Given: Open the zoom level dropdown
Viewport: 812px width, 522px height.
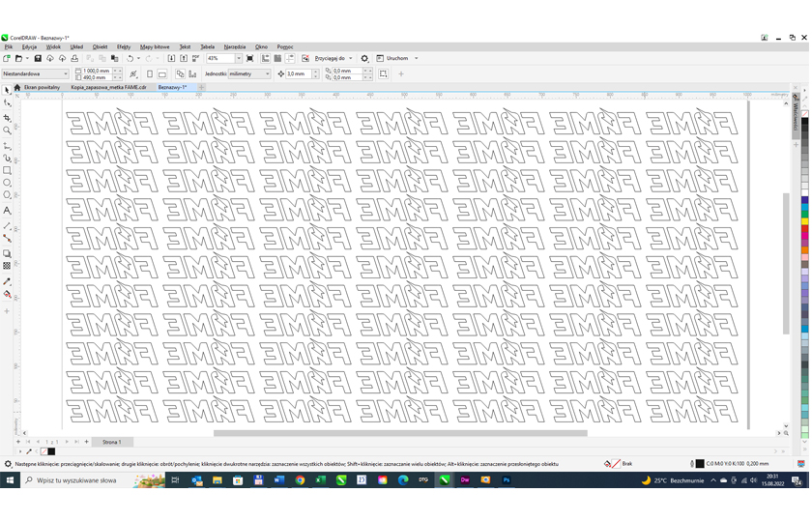Looking at the screenshot, I should click(239, 59).
